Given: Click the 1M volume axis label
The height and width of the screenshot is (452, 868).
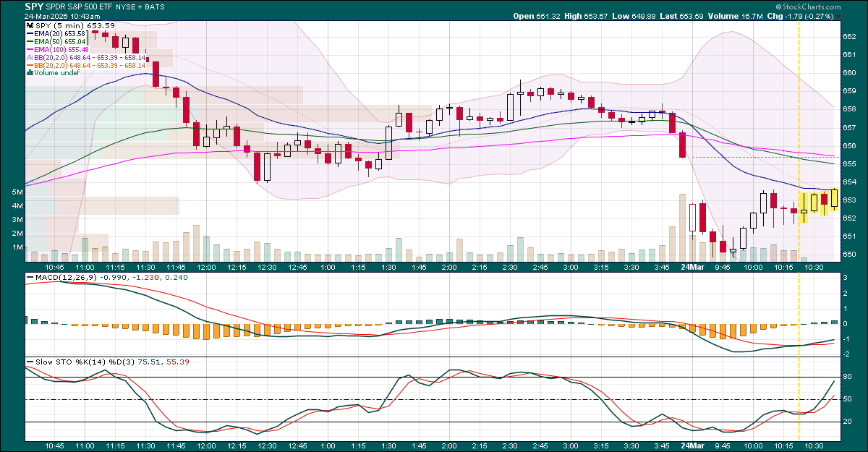Looking at the screenshot, I should tap(17, 247).
